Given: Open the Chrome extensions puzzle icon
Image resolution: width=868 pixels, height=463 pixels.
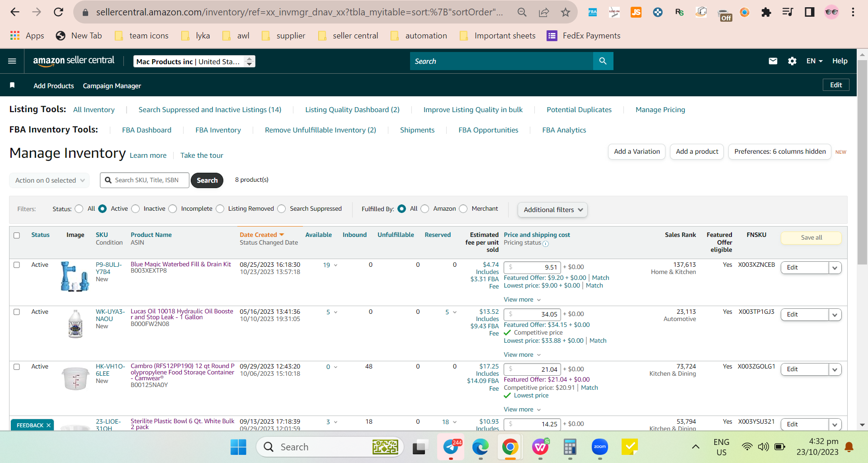Looking at the screenshot, I should [766, 12].
